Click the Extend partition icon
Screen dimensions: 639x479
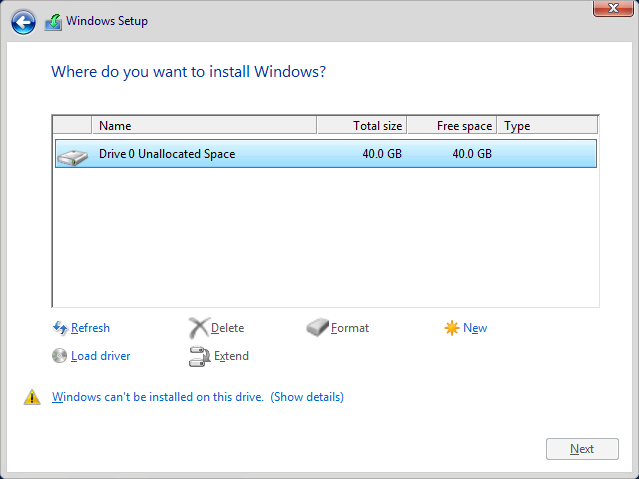(x=199, y=356)
